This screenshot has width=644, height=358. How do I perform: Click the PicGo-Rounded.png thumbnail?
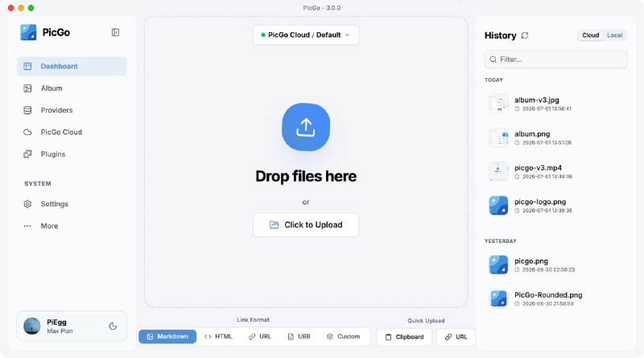pos(498,298)
